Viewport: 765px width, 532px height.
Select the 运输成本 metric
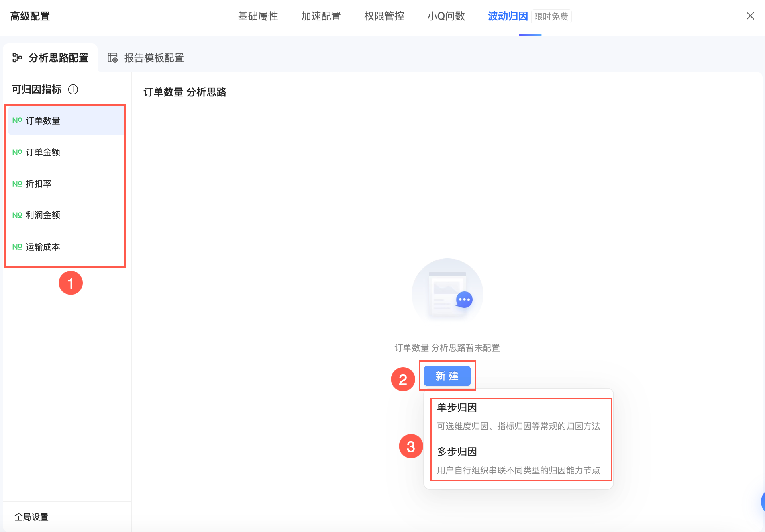click(x=43, y=247)
